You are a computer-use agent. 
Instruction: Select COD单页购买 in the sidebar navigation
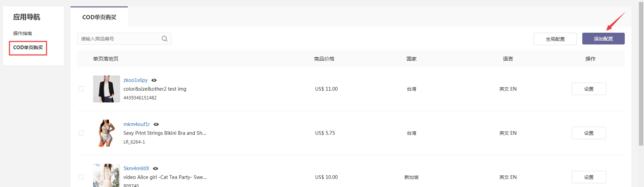28,48
